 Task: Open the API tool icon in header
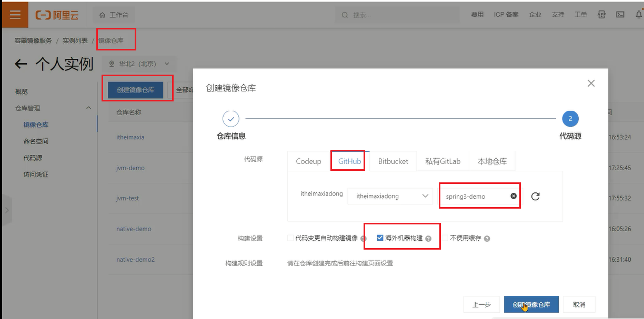[601, 15]
